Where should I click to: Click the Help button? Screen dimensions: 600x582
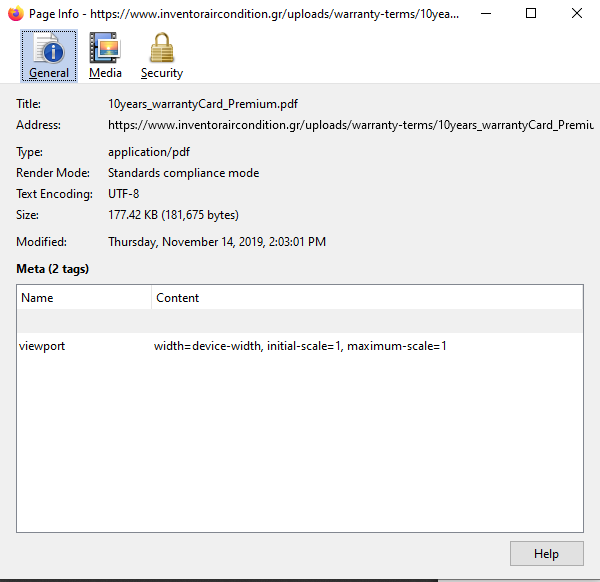click(546, 553)
